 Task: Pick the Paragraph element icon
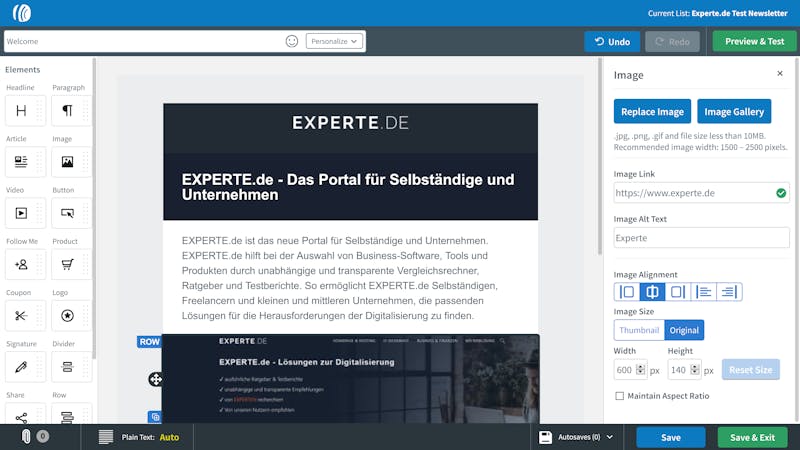(x=67, y=111)
